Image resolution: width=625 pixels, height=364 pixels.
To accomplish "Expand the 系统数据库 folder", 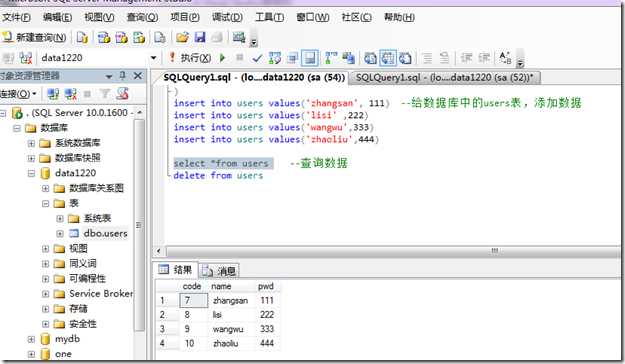I will tap(31, 143).
